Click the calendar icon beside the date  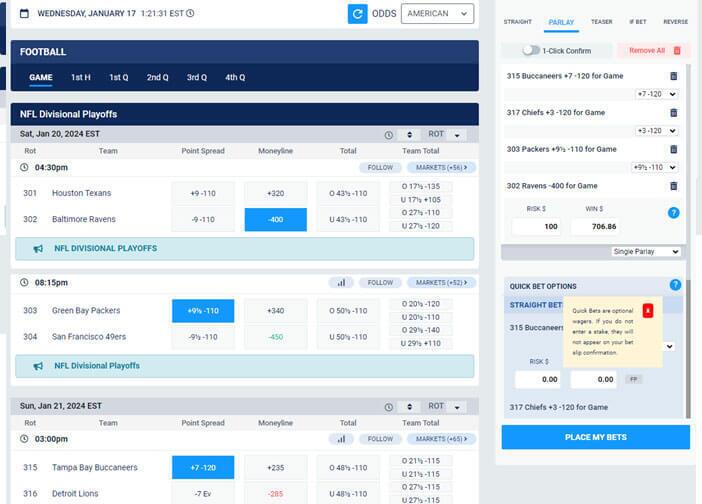click(25, 13)
